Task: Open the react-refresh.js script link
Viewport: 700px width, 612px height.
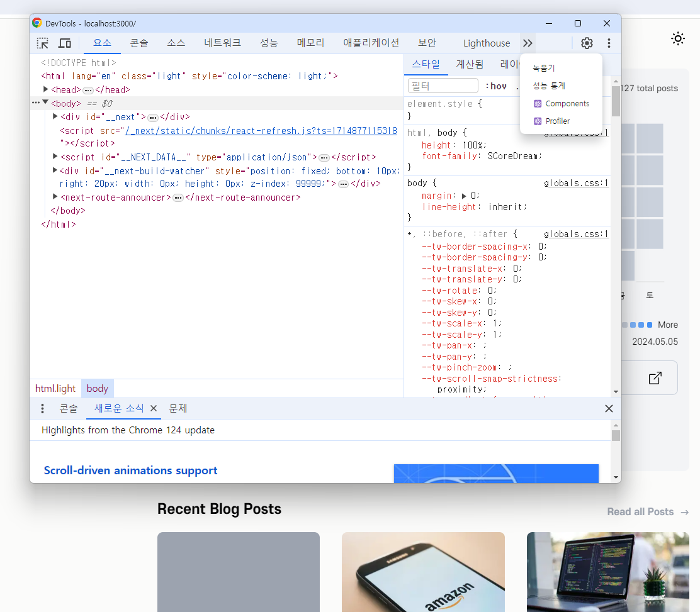Action: [x=261, y=131]
